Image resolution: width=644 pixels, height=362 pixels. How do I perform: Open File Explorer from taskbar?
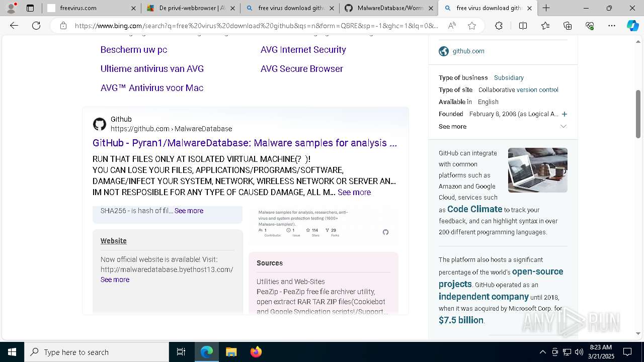click(231, 352)
